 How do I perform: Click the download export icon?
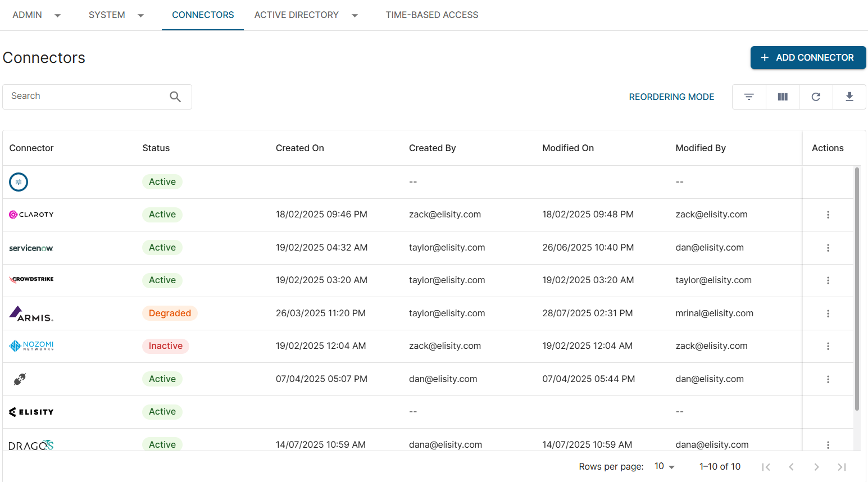849,97
